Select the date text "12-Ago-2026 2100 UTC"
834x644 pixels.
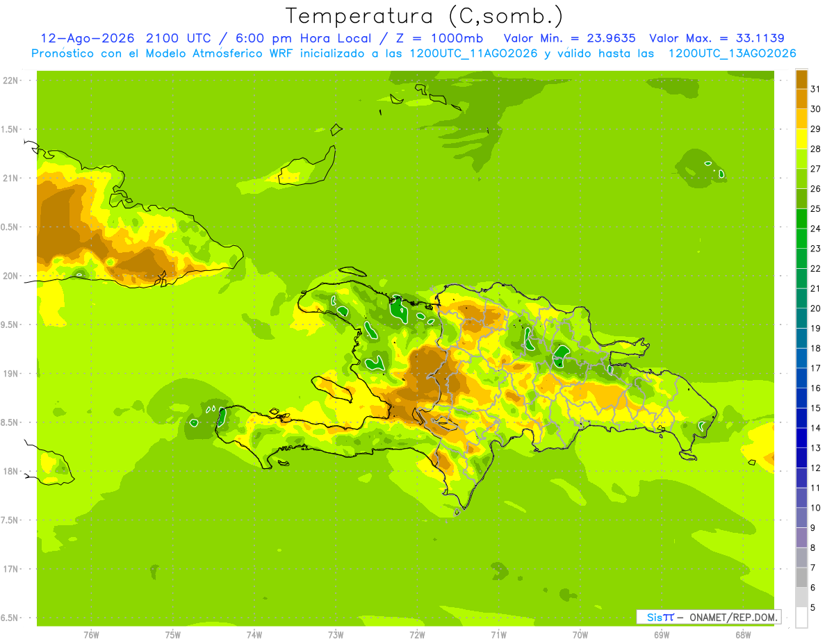(126, 38)
